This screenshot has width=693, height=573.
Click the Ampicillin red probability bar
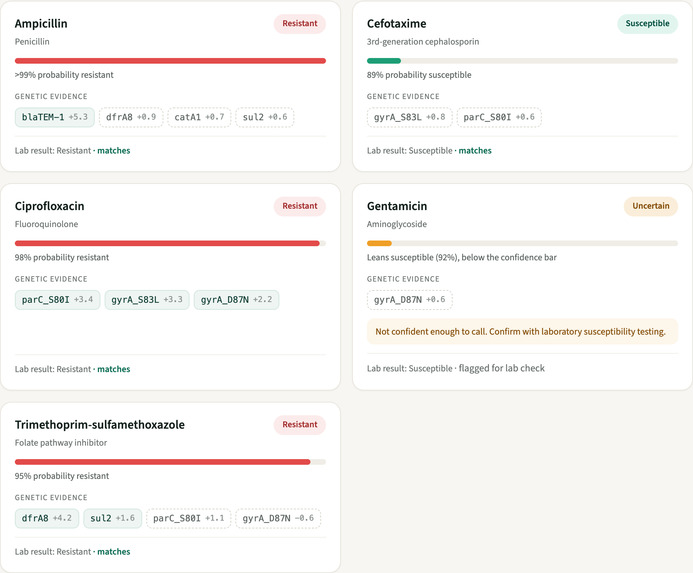click(x=170, y=61)
